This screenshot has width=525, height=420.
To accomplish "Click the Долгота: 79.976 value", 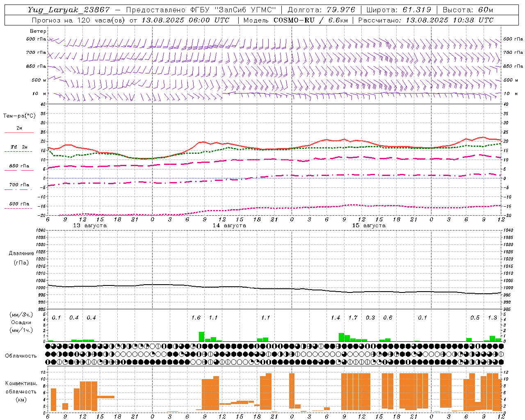I will (x=321, y=10).
